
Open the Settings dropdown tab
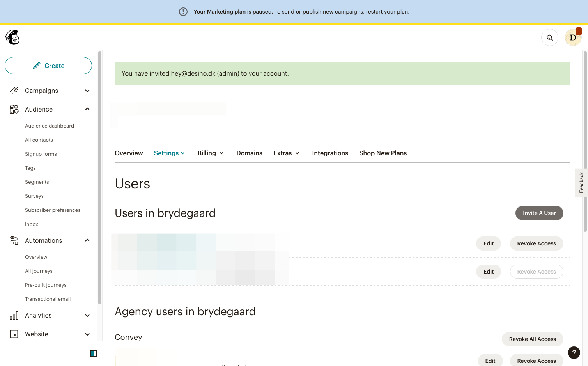(x=170, y=153)
